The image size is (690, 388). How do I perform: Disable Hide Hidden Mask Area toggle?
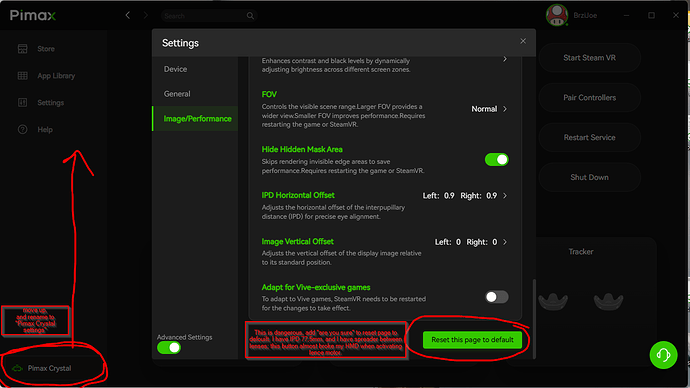pyautogui.click(x=496, y=160)
